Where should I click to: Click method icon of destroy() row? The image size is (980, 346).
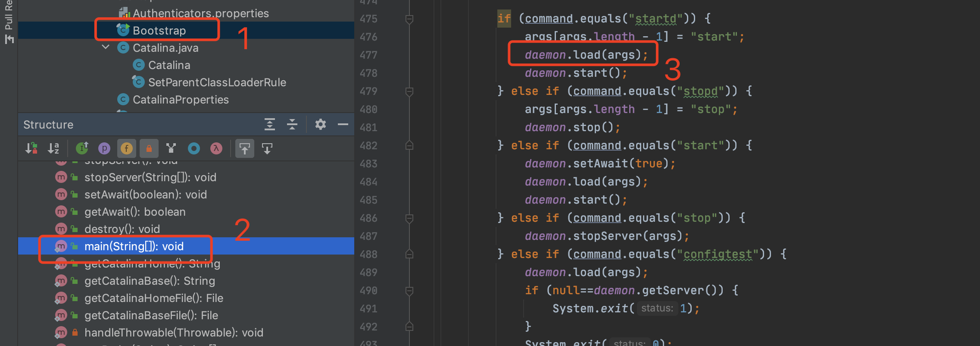click(61, 229)
